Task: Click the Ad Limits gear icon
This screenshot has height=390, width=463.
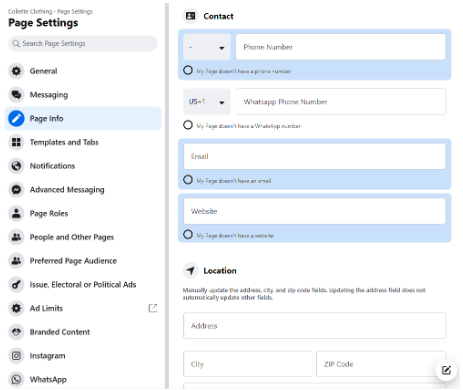Action: coord(16,308)
